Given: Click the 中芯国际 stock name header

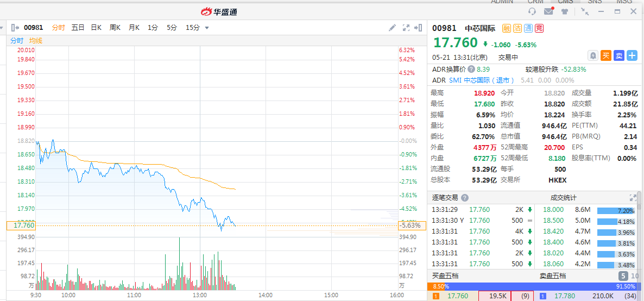Looking at the screenshot, I should pyautogui.click(x=480, y=28).
